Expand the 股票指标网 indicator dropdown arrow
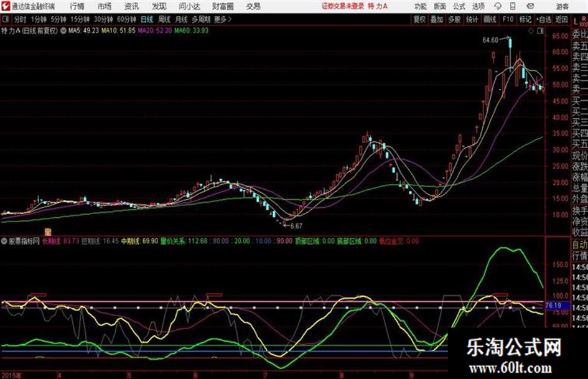Viewport: 588px width, 379px height. pyautogui.click(x=4, y=241)
